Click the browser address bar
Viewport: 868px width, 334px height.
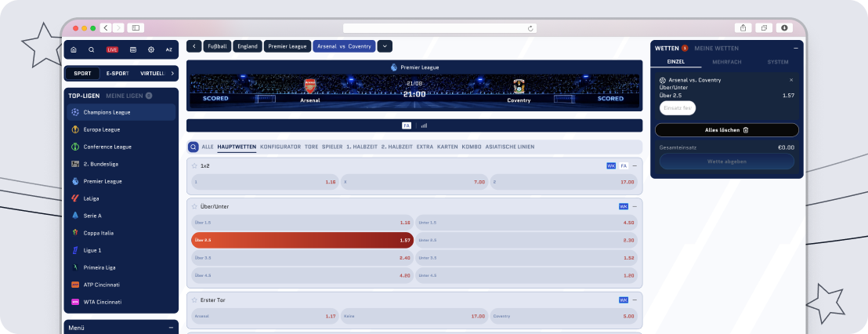coord(440,28)
